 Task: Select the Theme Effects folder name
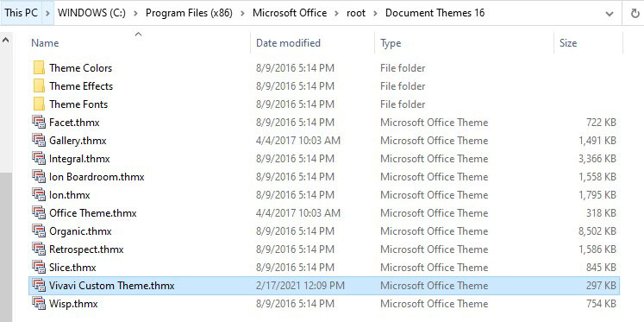pos(81,86)
